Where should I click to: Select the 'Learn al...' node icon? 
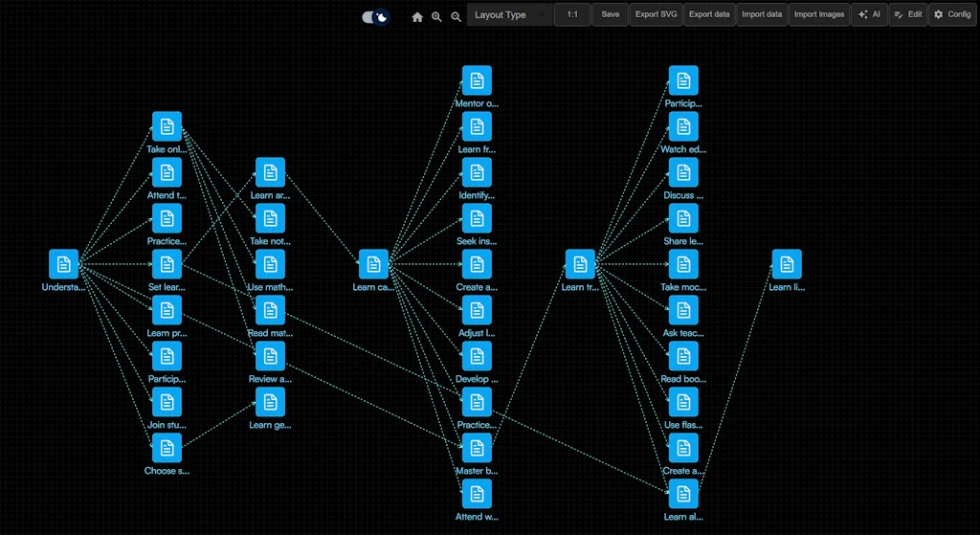coord(683,494)
